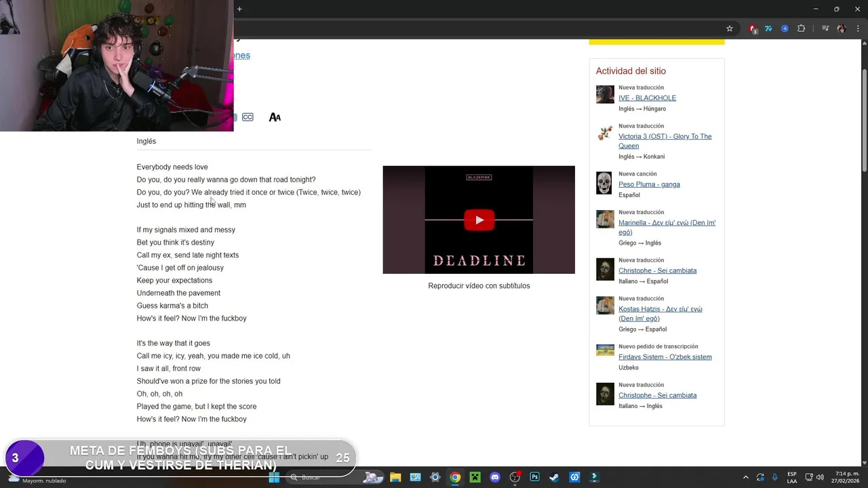
Task: Open Christophe - Sei cambiata Italiano → Español
Action: coord(657,270)
